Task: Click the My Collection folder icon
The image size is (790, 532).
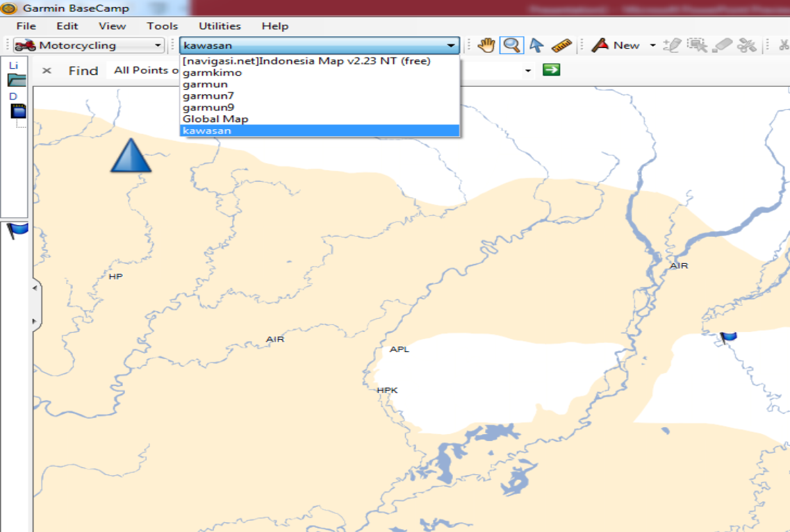Action: click(x=17, y=80)
